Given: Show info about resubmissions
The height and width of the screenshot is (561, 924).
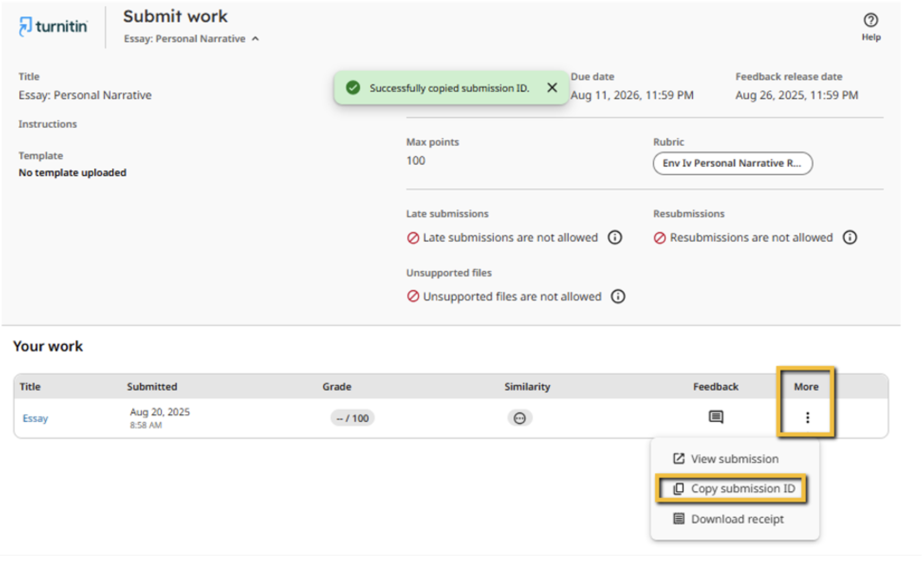Looking at the screenshot, I should [x=850, y=237].
